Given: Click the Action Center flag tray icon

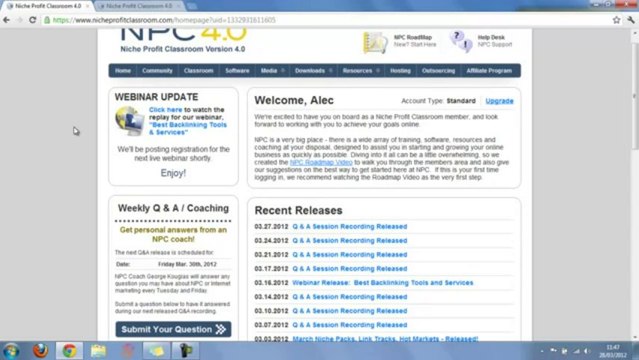Looking at the screenshot, I should (553, 351).
